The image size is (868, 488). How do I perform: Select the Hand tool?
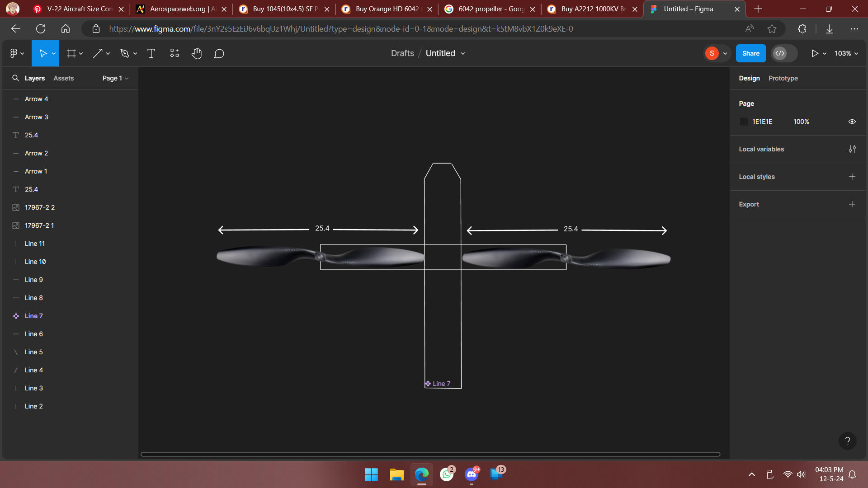tap(196, 53)
